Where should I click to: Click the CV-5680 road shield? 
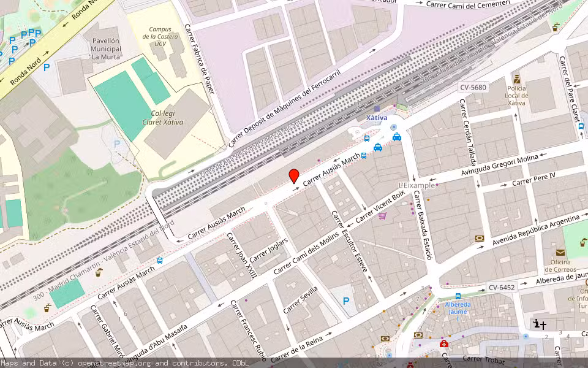tap(473, 88)
